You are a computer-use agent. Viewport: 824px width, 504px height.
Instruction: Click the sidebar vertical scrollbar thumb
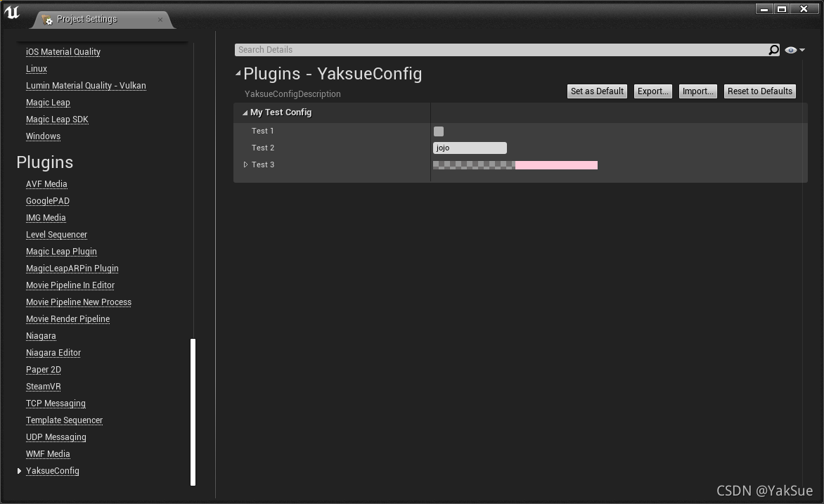[193, 412]
